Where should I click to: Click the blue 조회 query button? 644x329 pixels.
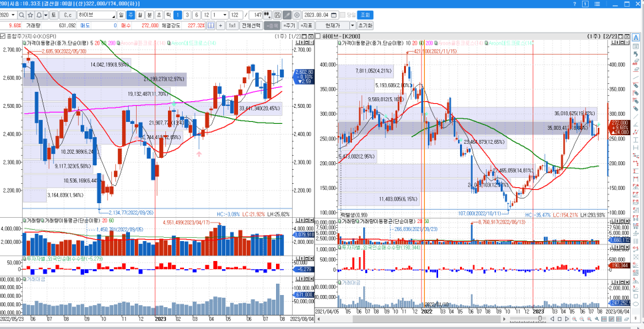pos(365,15)
